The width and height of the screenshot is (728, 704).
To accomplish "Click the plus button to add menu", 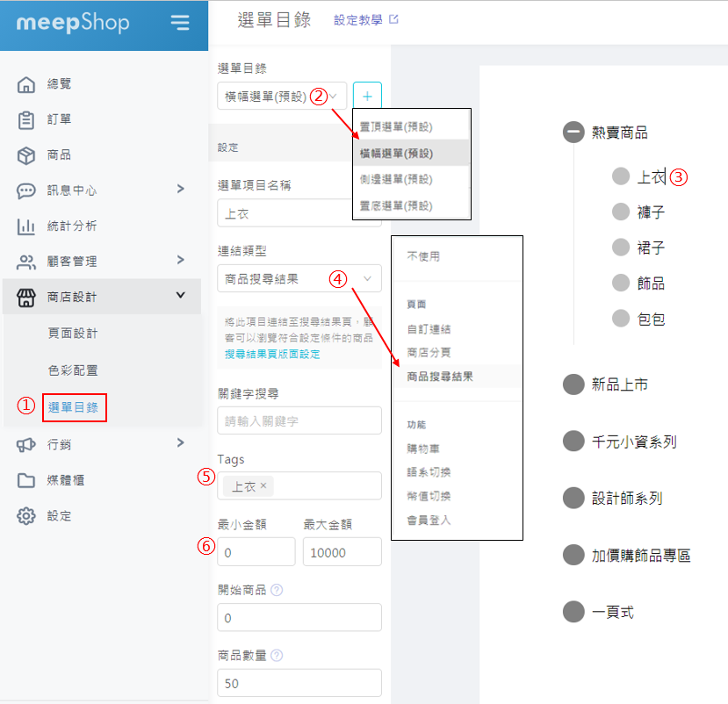I will tap(367, 96).
